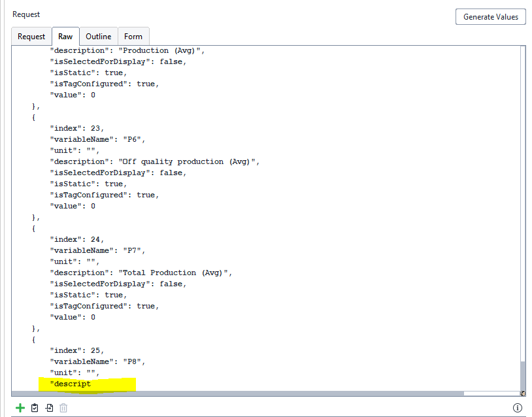Click the load-from-file document icon
Image resolution: width=532 pixels, height=417 pixels.
coord(49,408)
